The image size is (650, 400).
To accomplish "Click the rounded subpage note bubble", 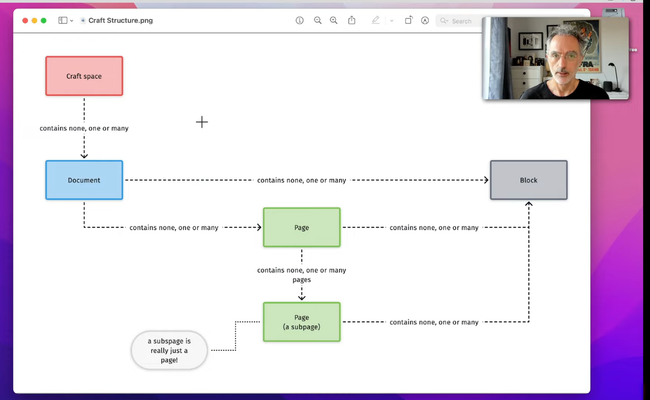I will coord(168,350).
